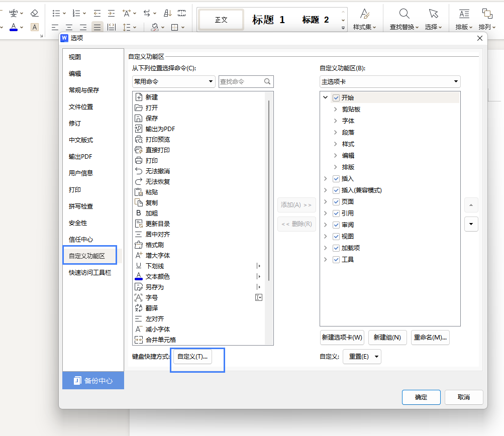This screenshot has width=504, height=436.
Task: Expand the 字体 group
Action: (335, 121)
